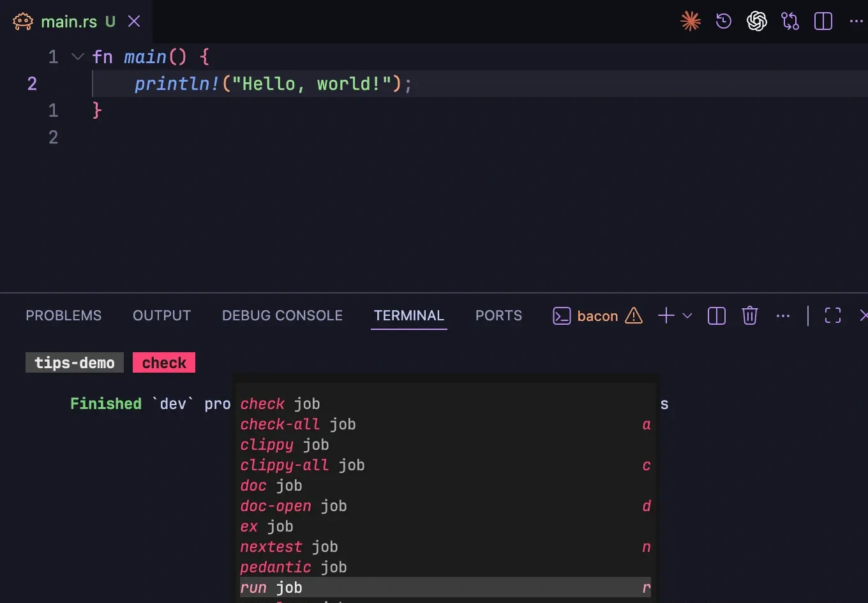This screenshot has height=603, width=868.
Task: Click the "Hello, world!" string literal
Action: [x=311, y=84]
